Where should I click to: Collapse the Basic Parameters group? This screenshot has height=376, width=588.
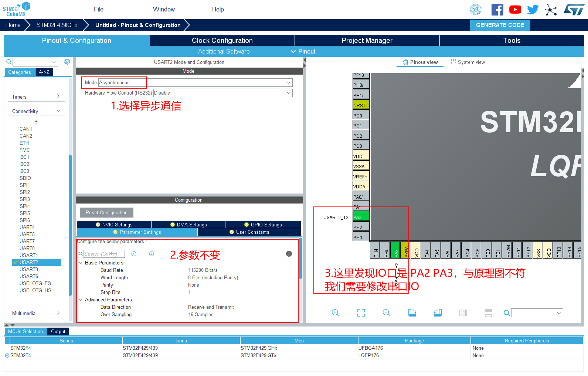point(81,263)
